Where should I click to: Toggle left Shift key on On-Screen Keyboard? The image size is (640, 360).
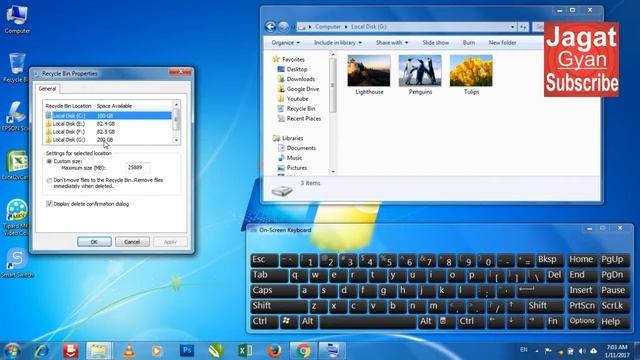click(278, 306)
